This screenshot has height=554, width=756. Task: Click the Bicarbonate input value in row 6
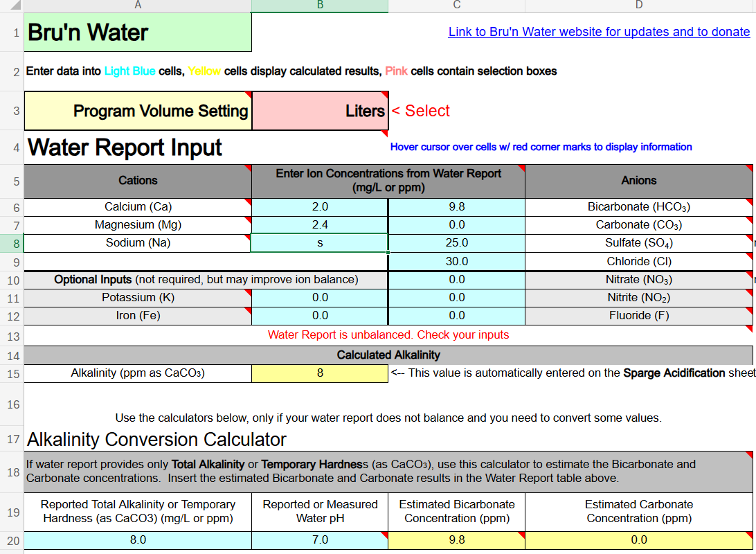[457, 207]
